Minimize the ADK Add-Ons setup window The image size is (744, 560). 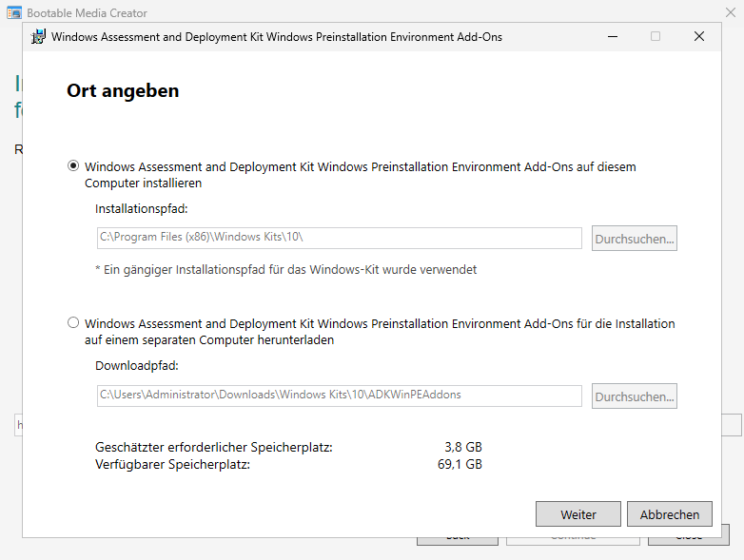click(x=613, y=36)
